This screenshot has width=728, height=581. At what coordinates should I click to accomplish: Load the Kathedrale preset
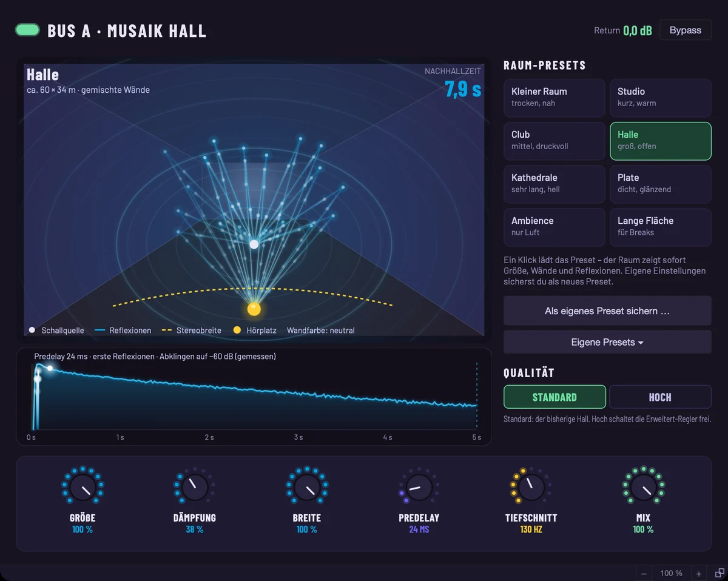[x=554, y=184]
